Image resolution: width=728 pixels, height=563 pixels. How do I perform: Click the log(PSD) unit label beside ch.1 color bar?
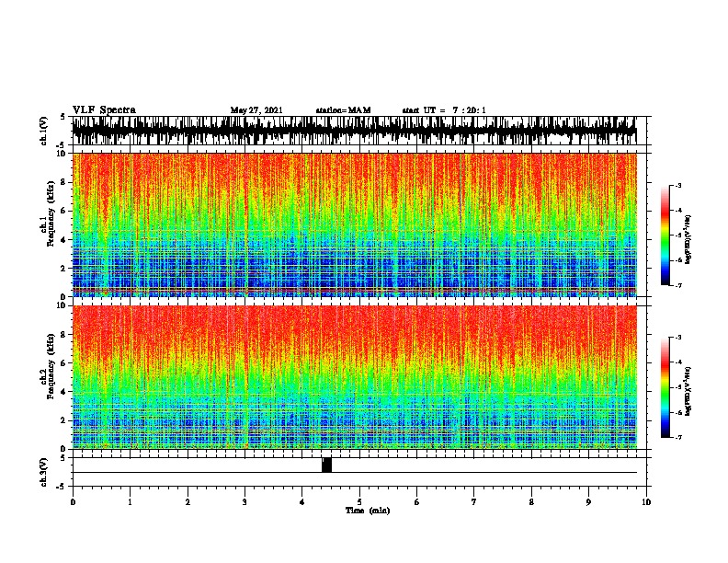point(688,239)
